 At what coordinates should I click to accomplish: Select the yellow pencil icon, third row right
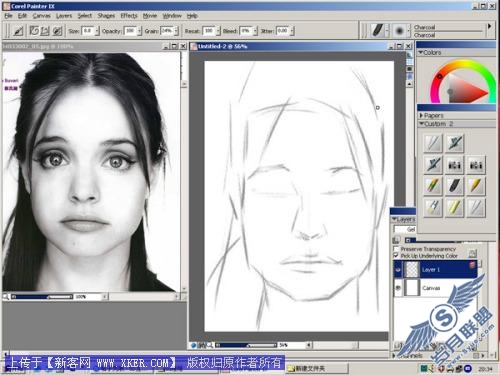476,186
